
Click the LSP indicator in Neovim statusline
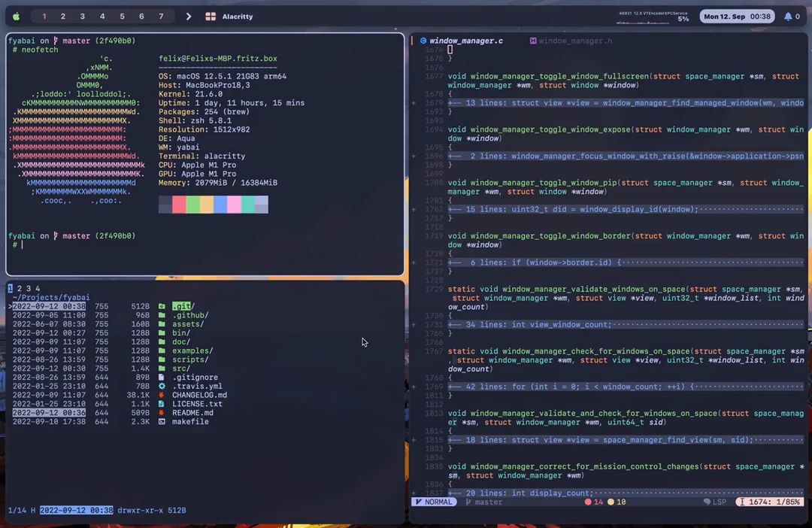(714, 502)
